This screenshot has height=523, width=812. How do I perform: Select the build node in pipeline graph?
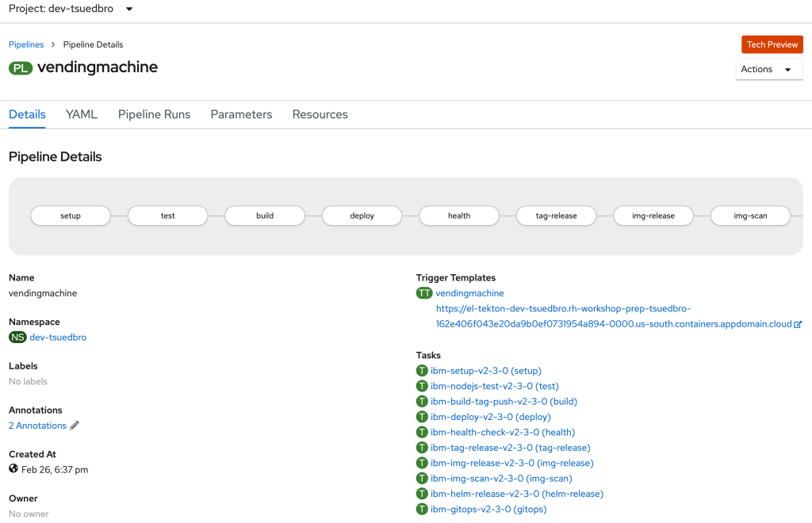coord(265,216)
